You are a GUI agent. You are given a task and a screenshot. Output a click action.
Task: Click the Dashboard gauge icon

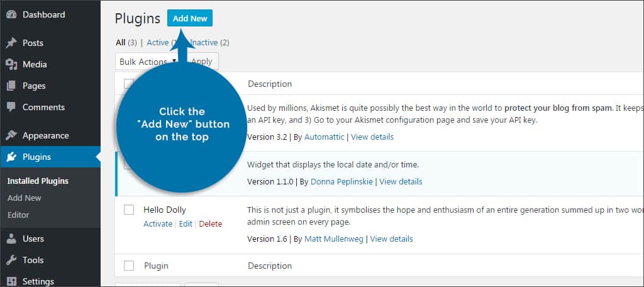[11, 15]
